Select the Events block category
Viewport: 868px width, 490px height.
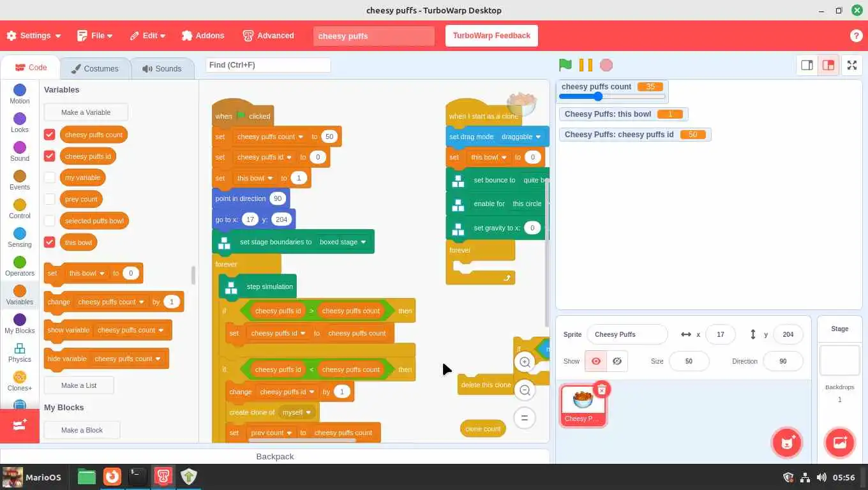(x=20, y=180)
